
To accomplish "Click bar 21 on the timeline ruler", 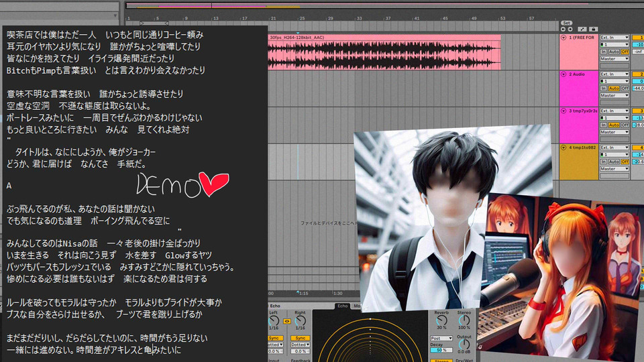I will pos(273,19).
